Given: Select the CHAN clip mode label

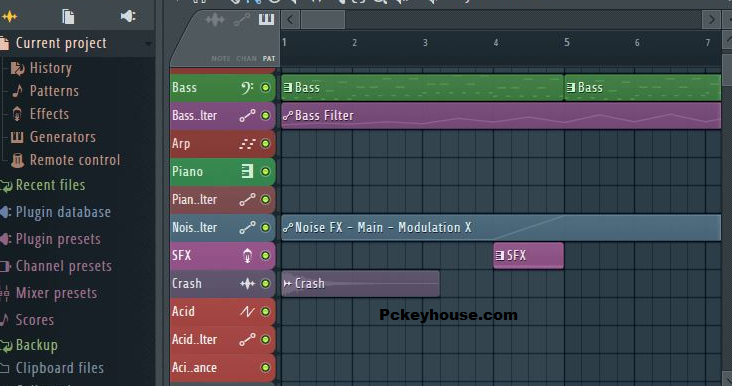Looking at the screenshot, I should point(246,59).
